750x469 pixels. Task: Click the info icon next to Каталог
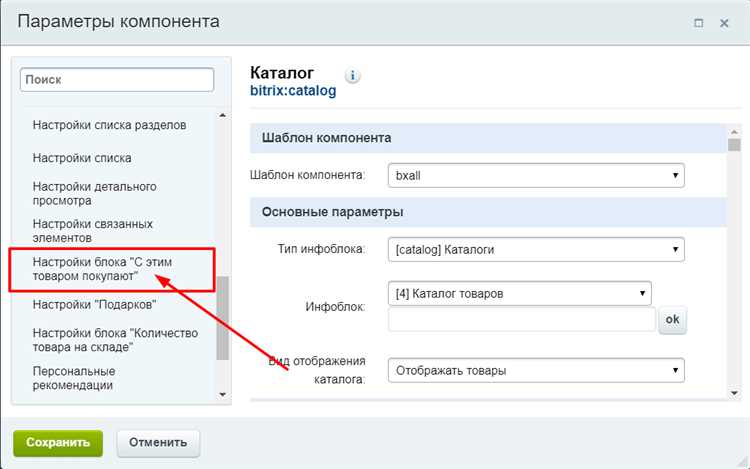pos(353,76)
